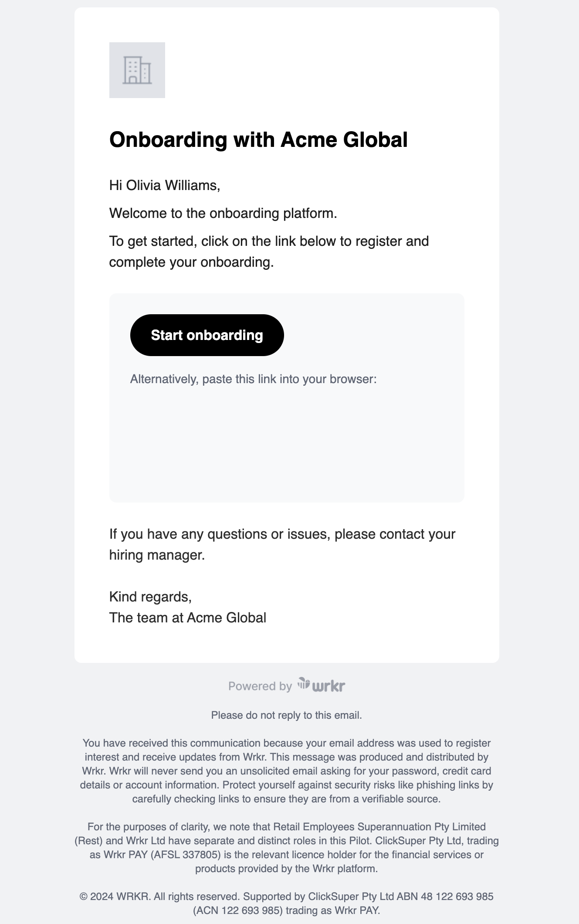The height and width of the screenshot is (924, 579).
Task: Click 'The team at Acme Global' signature
Action: coord(188,618)
